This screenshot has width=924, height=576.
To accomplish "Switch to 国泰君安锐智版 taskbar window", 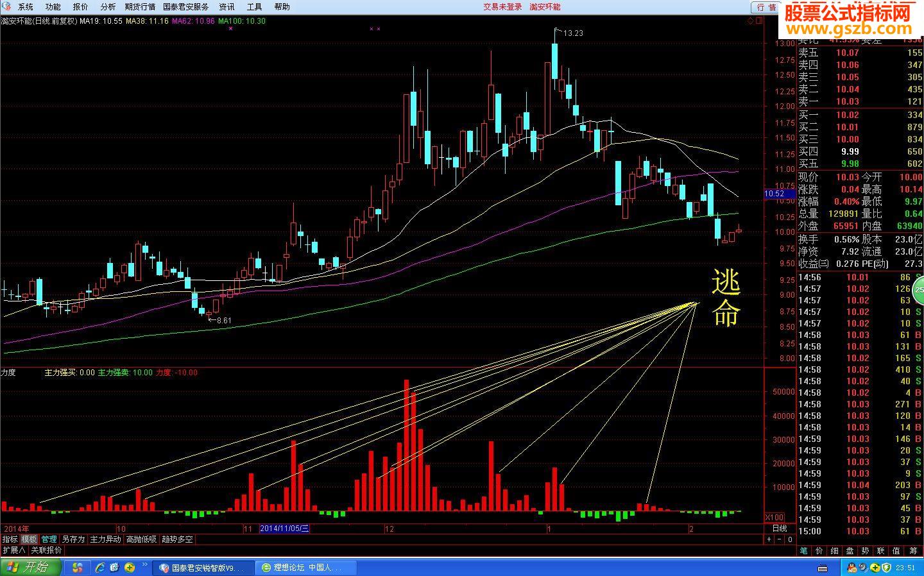I will (203, 568).
